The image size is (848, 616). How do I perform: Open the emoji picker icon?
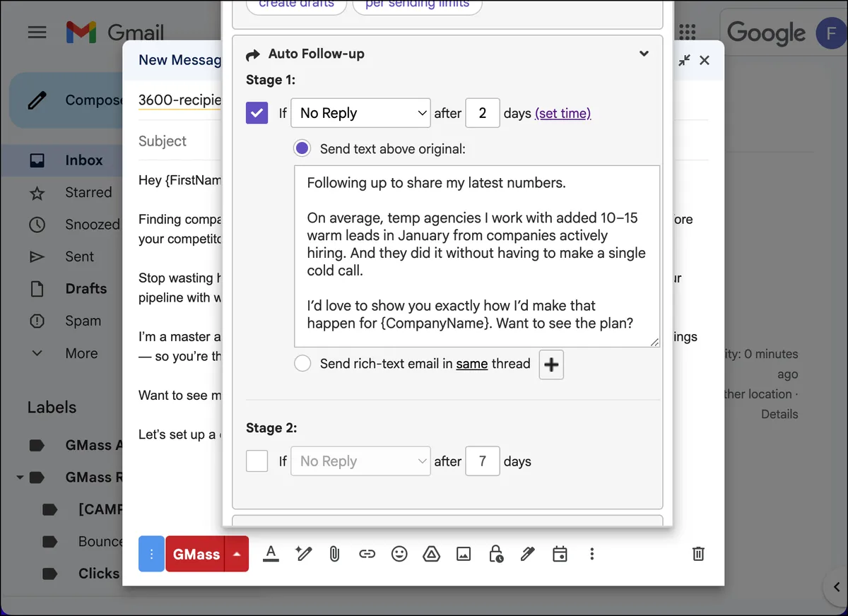click(x=399, y=554)
